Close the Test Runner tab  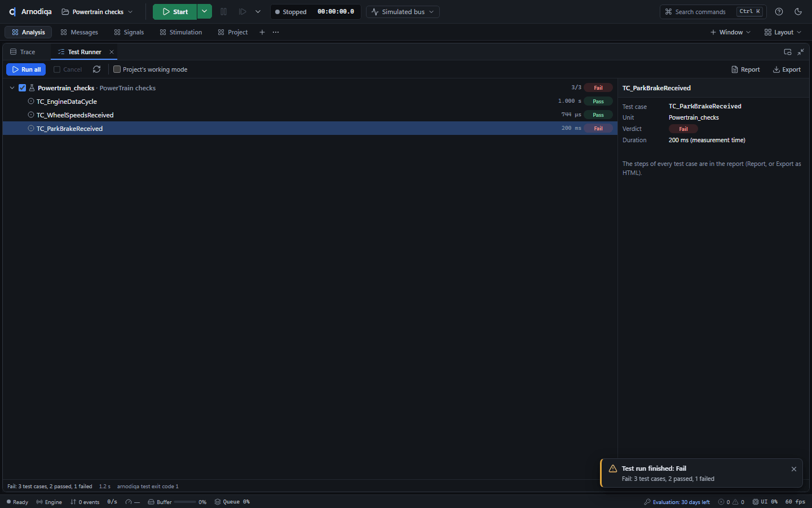[112, 52]
